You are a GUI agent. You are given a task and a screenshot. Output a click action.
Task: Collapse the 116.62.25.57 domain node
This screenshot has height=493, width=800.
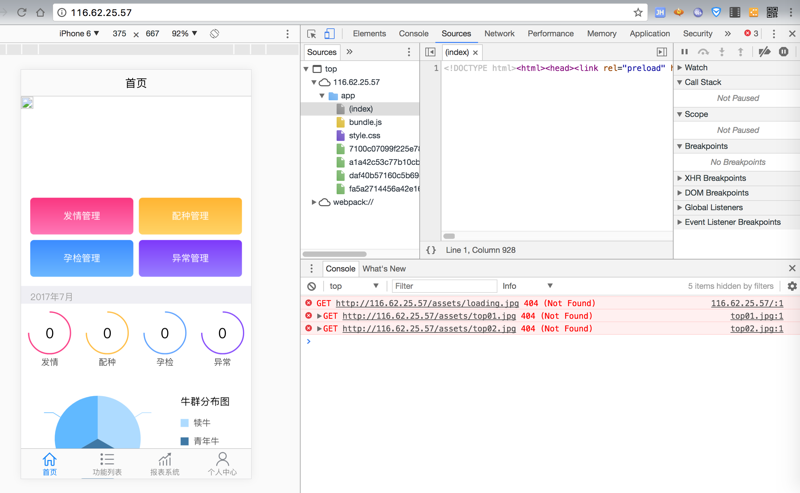[x=314, y=82]
